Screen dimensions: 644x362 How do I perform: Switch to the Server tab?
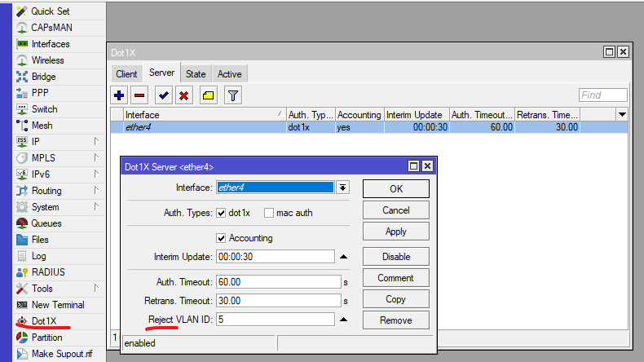coord(162,73)
